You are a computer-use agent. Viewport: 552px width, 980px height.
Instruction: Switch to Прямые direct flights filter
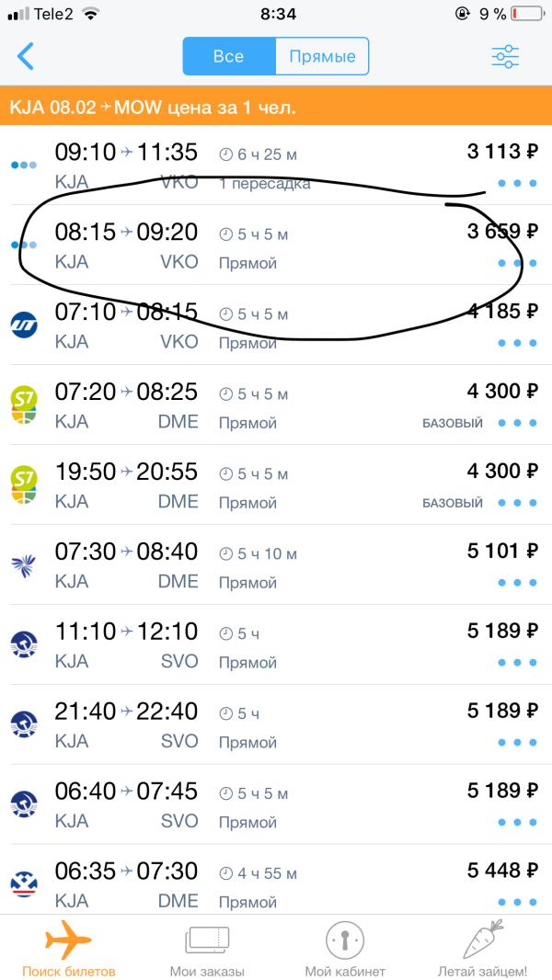(322, 56)
